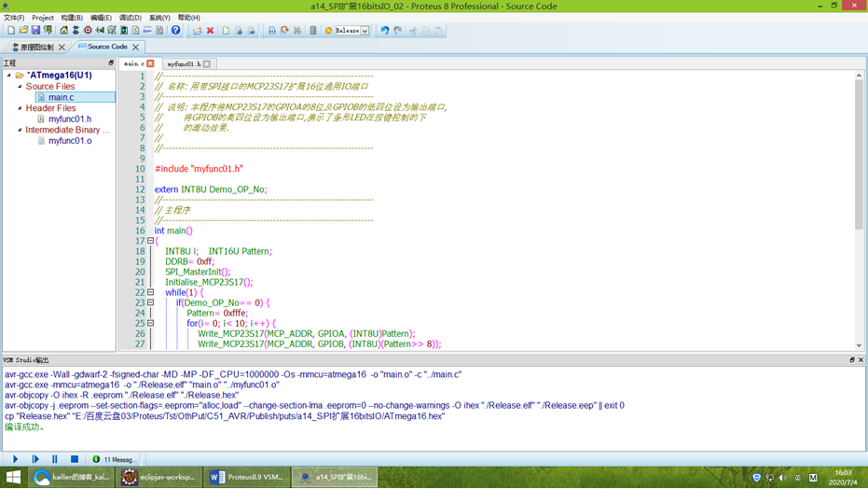
Task: Click the editor scrollbar down arrow
Action: [859, 345]
